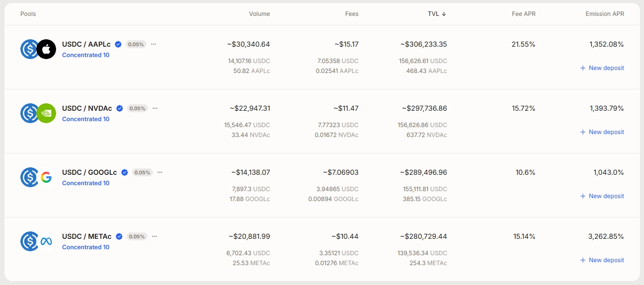Image resolution: width=644 pixels, height=285 pixels.
Task: Click 0.05% fee badge on GOOGLc pool
Action: coord(143,172)
